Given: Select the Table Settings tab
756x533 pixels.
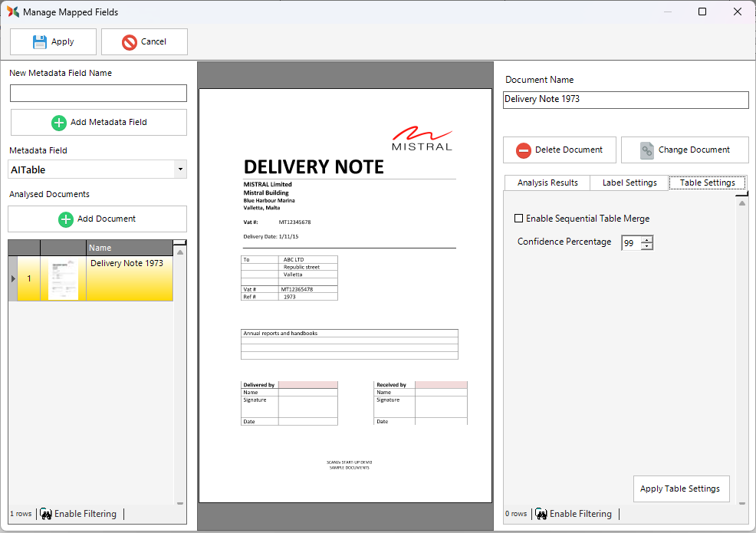Looking at the screenshot, I should 707,183.
